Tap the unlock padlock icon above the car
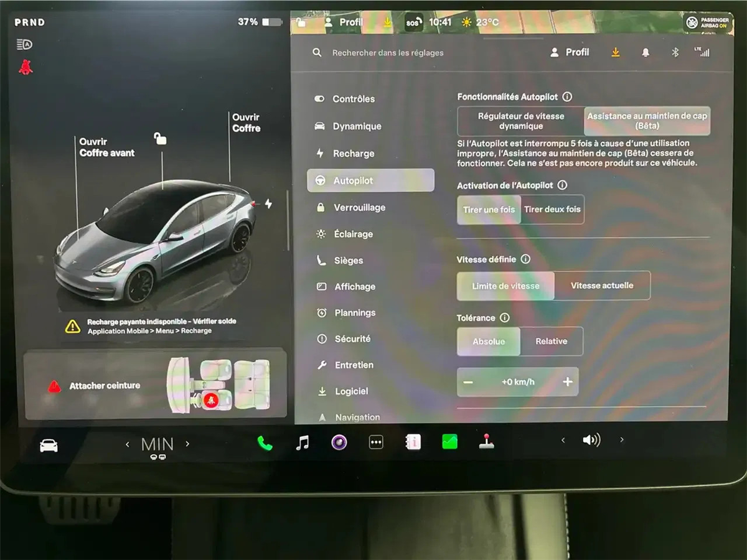747x560 pixels. pos(160,138)
